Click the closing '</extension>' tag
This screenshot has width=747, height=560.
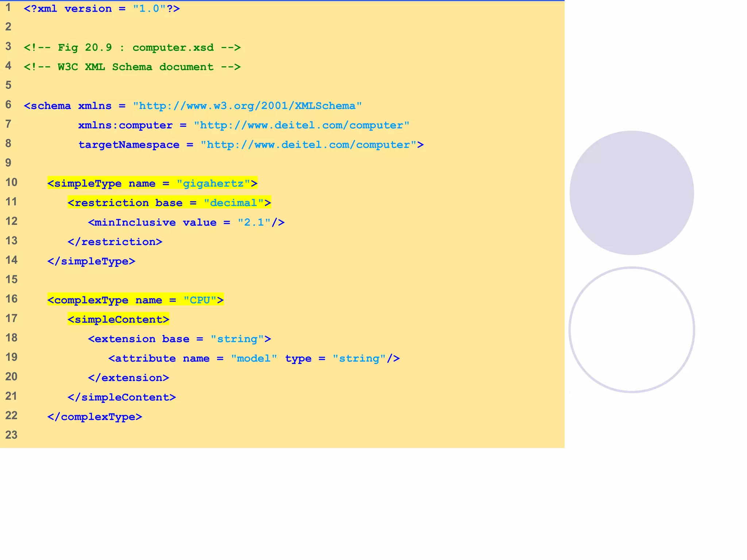128,378
